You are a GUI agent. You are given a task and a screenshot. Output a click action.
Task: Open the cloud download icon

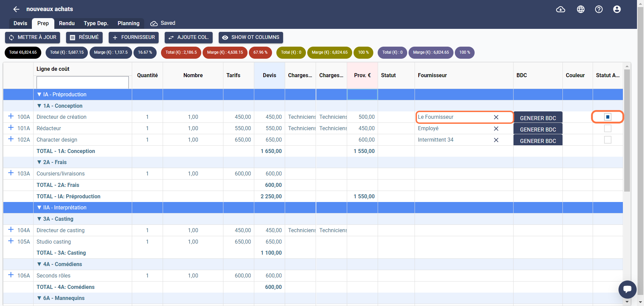coord(560,9)
